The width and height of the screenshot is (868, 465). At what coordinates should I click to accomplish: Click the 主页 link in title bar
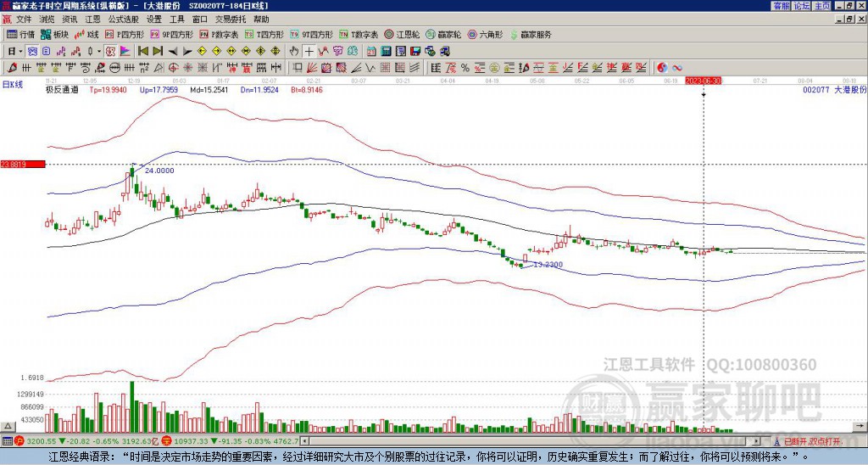click(x=822, y=6)
